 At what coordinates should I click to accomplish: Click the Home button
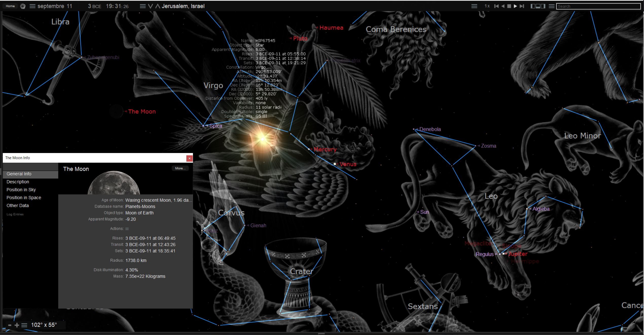10,6
